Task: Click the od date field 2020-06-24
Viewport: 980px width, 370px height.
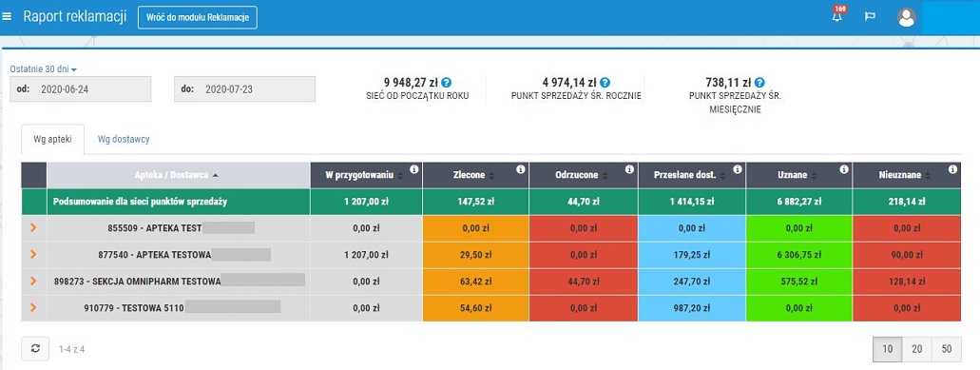Action: coord(80,88)
